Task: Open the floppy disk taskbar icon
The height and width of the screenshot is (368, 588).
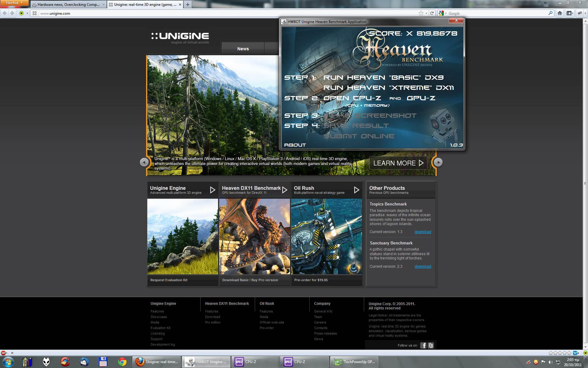Action: (103, 362)
